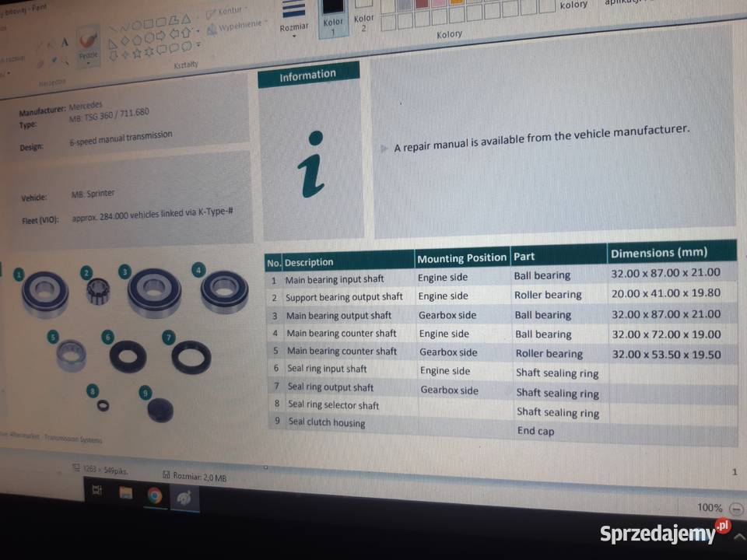This screenshot has height=560, width=747.
Task: Pick the Oval shape
Action: [x=137, y=25]
